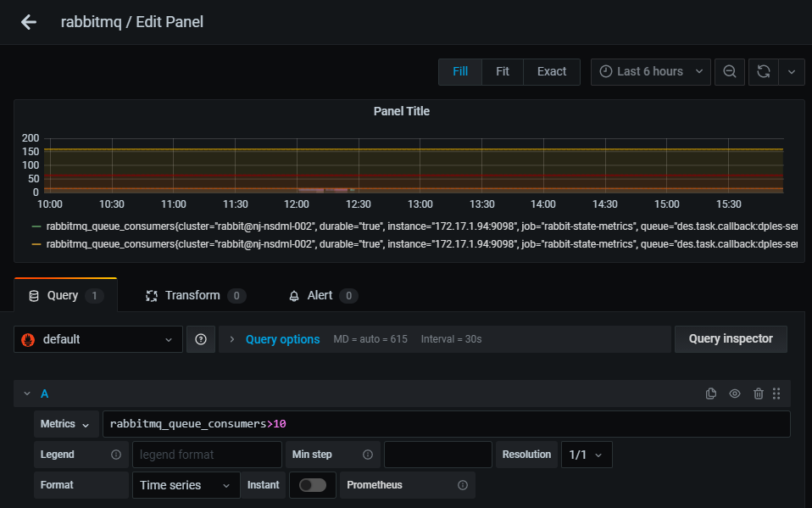Go back using the arrow icon
812x508 pixels.
point(29,22)
